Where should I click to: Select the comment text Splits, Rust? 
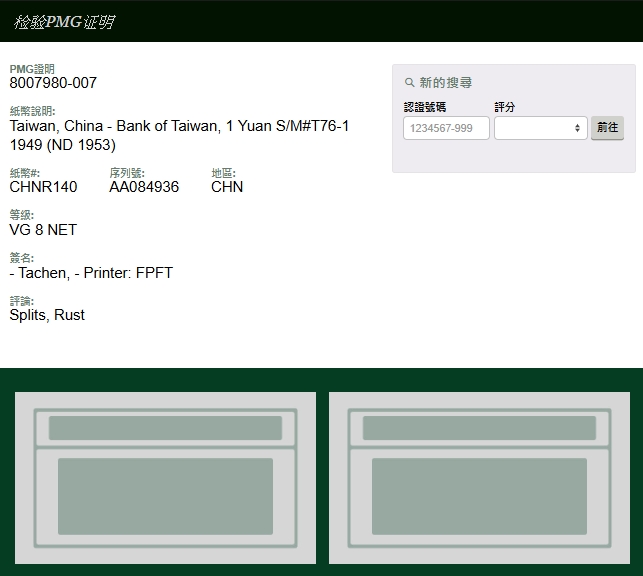pos(47,315)
